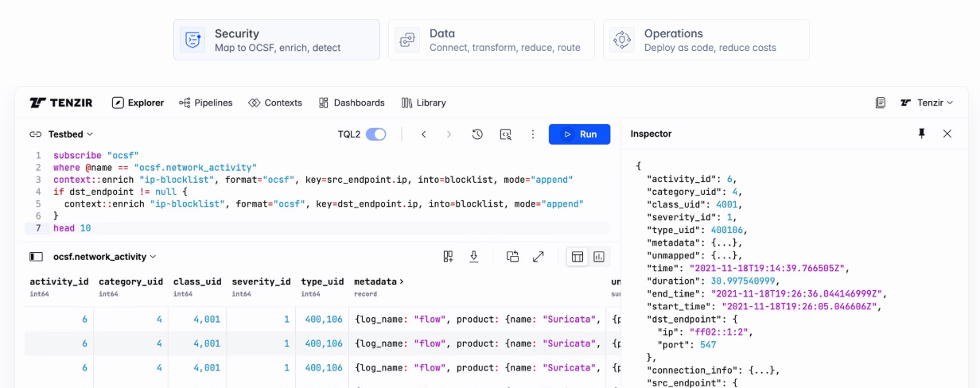Expand the ocsf.network_activity schema dropdown

104,257
